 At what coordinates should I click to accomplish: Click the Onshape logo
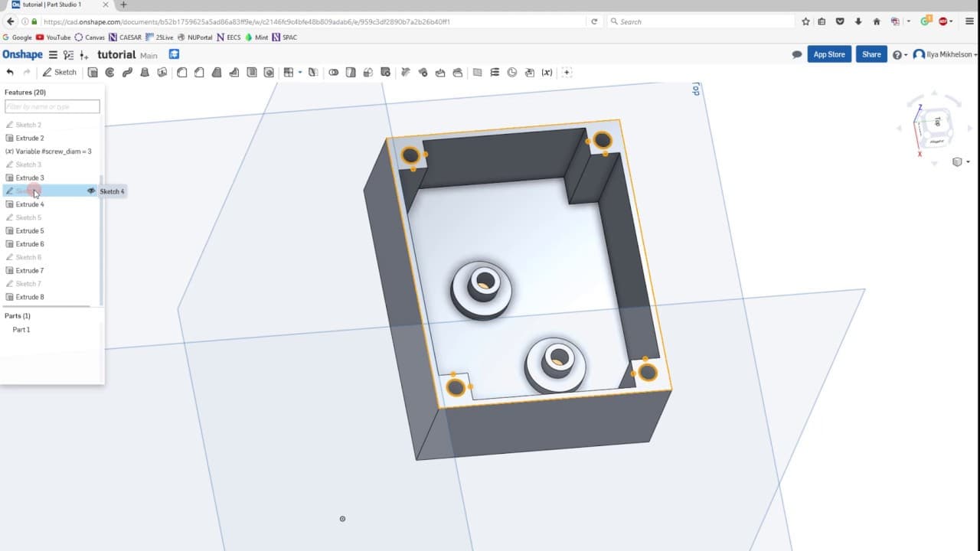22,54
